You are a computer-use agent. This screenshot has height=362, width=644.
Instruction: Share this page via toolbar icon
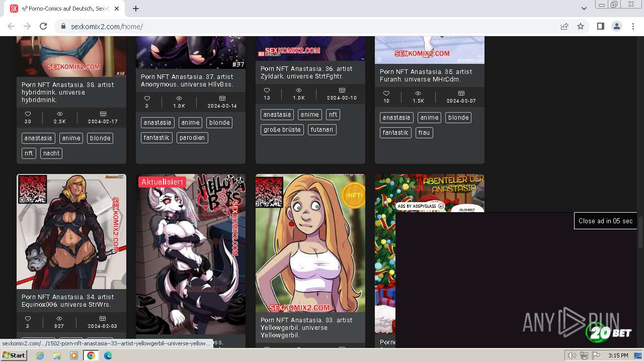[565, 27]
